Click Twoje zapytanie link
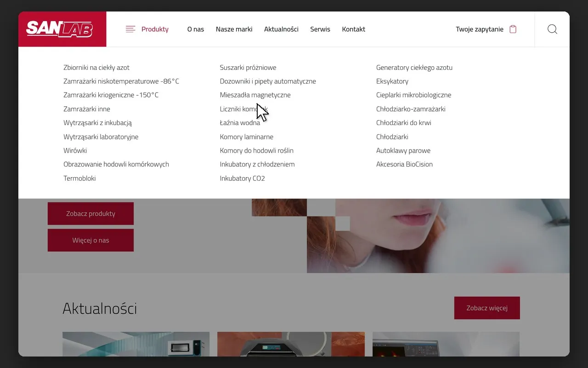Viewport: 588px width, 368px height. 480,29
